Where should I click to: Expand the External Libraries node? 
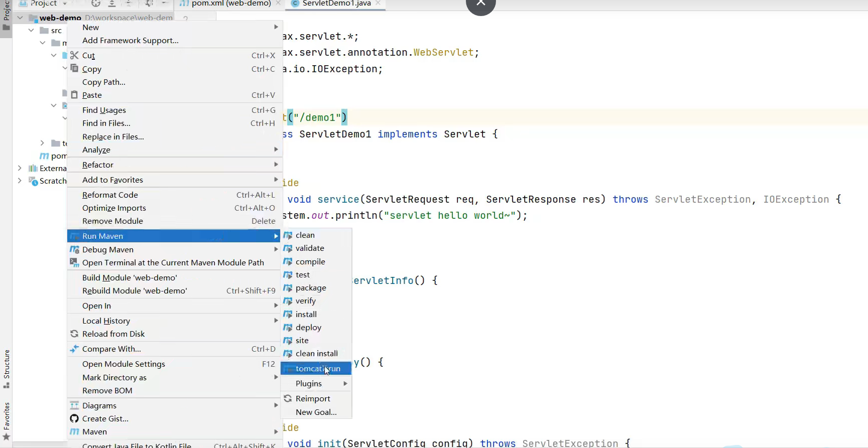pos(20,168)
